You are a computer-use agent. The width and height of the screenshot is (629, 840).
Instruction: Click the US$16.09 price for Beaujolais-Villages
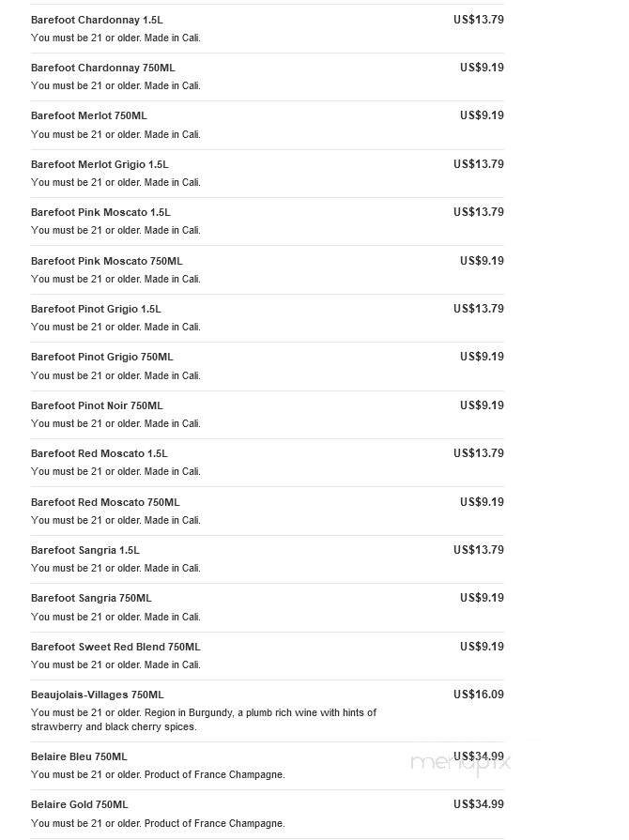tap(478, 695)
